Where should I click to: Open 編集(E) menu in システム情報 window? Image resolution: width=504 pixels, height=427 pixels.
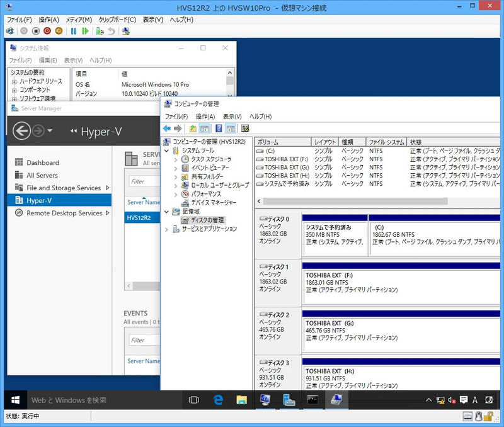tap(48, 60)
